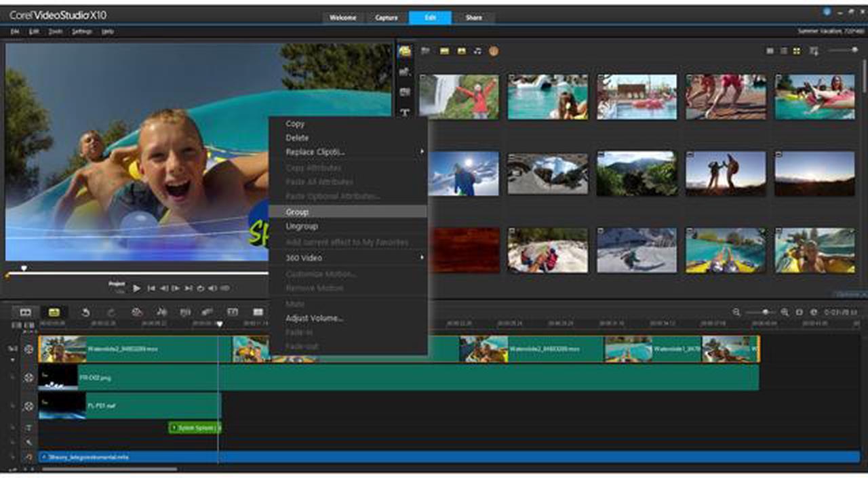
Task: Jump to start of preview
Action: point(151,288)
